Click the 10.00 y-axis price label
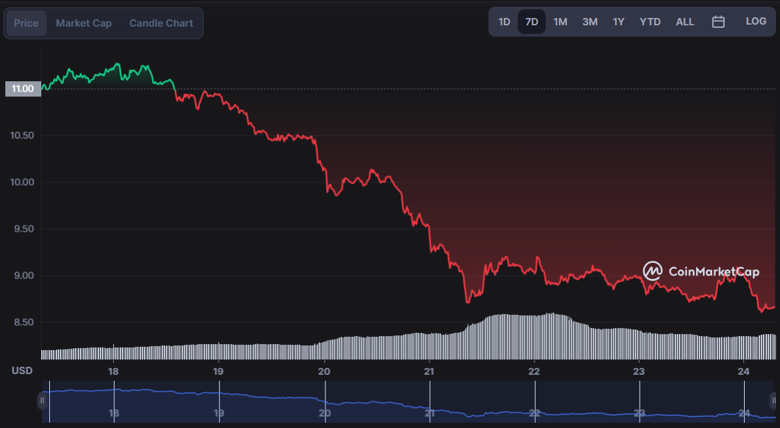780x428 pixels. click(22, 182)
